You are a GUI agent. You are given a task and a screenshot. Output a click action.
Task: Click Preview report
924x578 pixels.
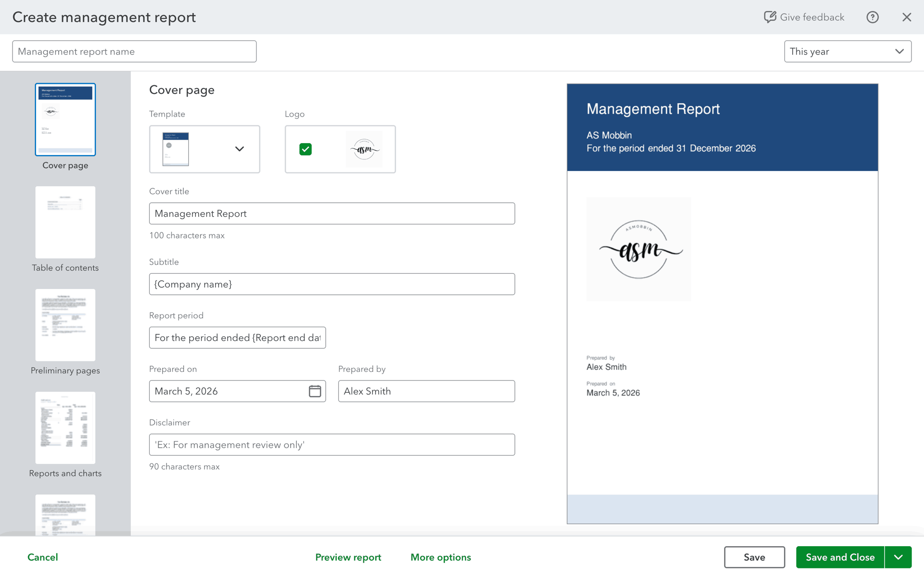tap(348, 557)
